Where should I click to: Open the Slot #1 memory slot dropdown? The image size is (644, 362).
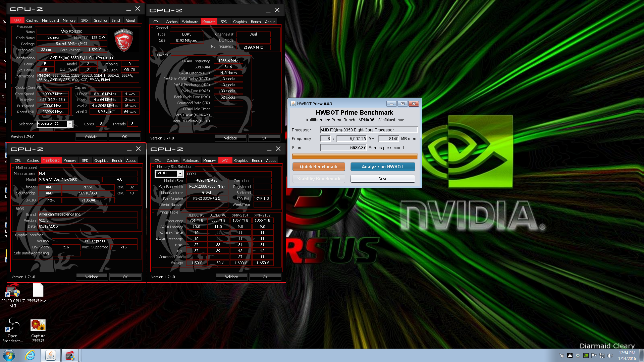point(180,173)
